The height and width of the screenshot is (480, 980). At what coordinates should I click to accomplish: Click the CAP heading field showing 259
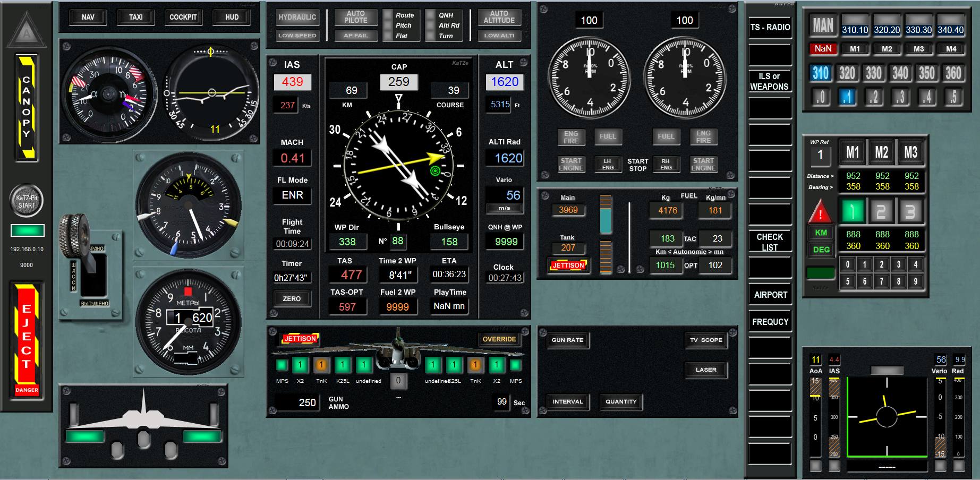click(398, 82)
